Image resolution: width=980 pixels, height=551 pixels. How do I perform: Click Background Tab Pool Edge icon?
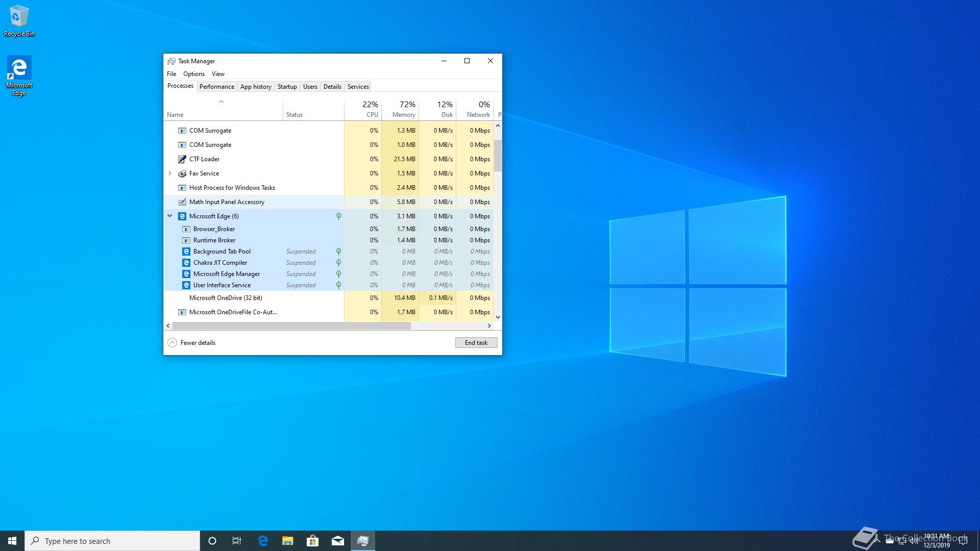coord(186,252)
